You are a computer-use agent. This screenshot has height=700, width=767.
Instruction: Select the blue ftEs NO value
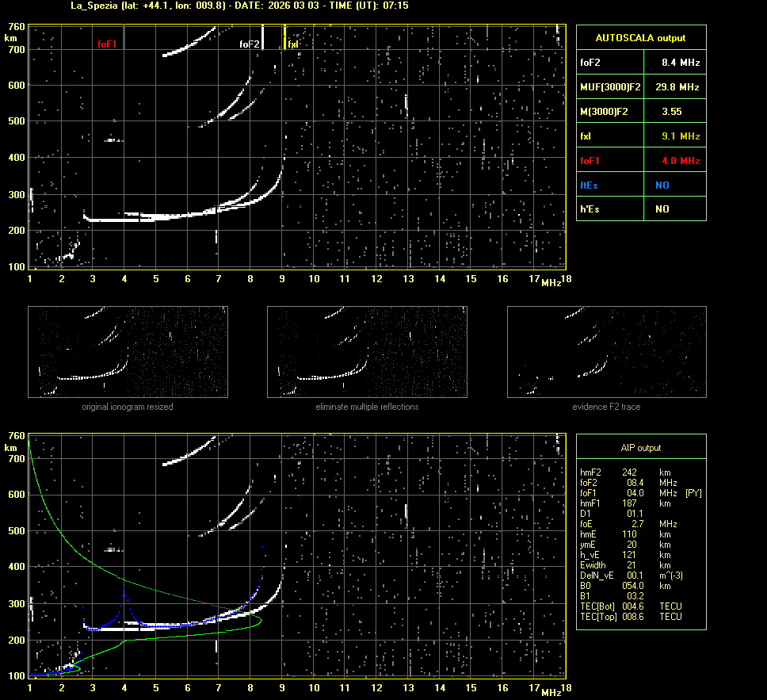point(662,185)
